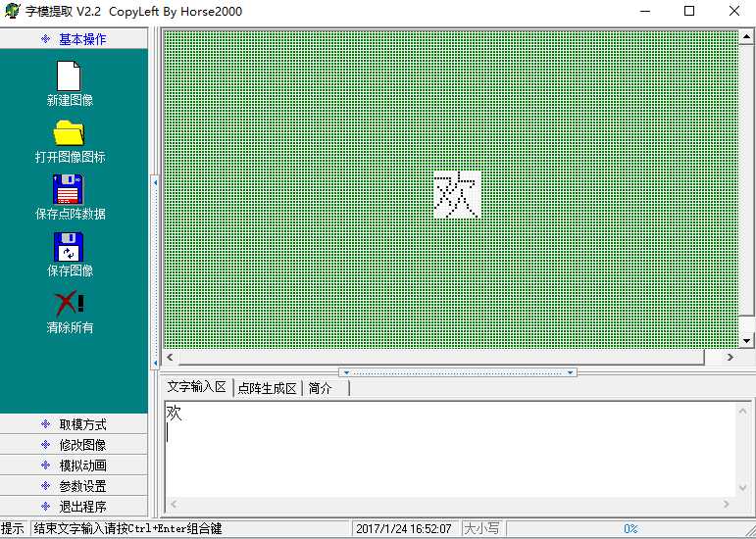Click the 大小写 caps indicator
The image size is (756, 539).
point(480,528)
